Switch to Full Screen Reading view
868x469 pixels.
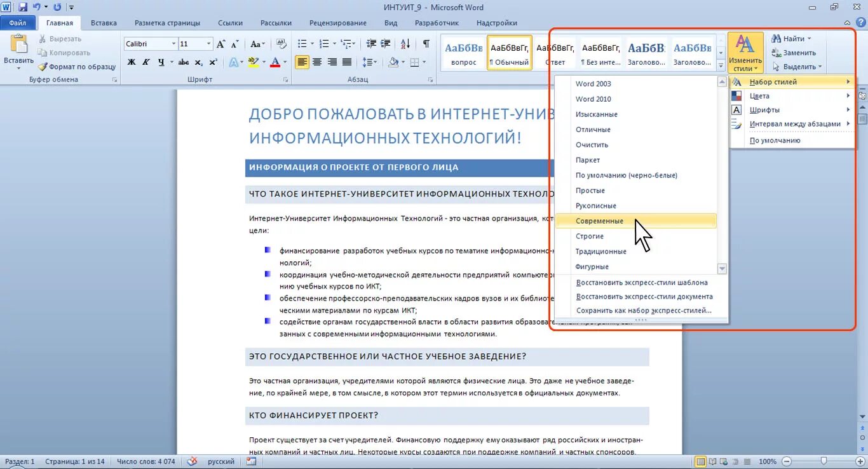[x=713, y=461]
